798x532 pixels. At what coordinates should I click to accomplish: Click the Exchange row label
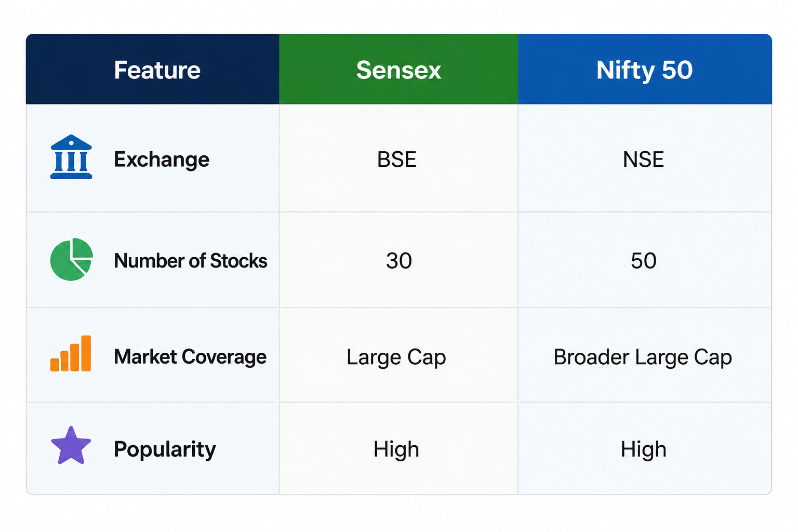coord(162,159)
